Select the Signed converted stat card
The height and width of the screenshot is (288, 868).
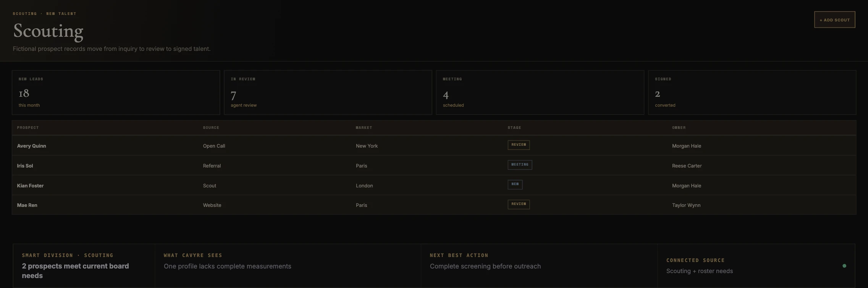(752, 92)
